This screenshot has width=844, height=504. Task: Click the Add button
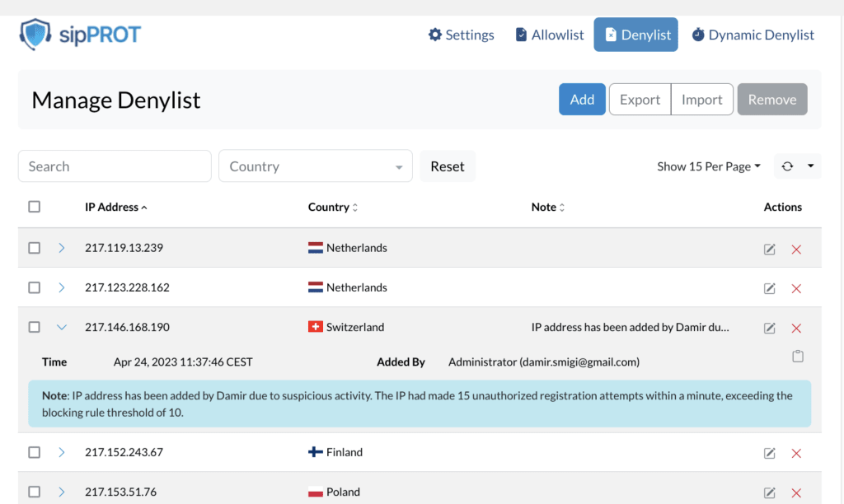[x=582, y=99]
